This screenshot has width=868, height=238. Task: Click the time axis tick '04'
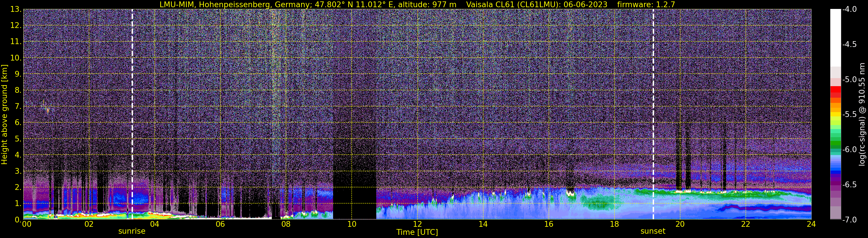point(154,224)
